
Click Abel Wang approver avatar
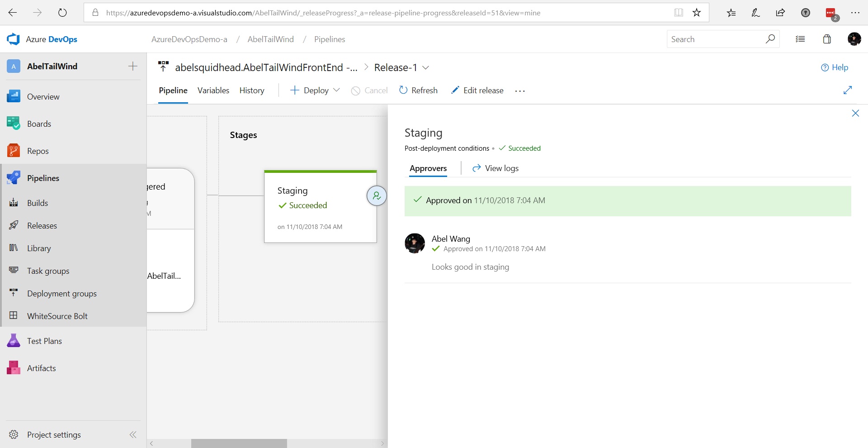[415, 243]
